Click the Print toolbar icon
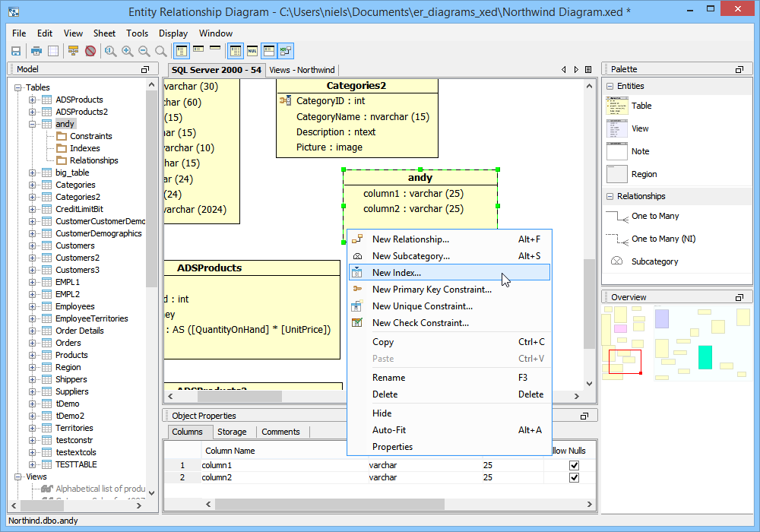Image resolution: width=760 pixels, height=532 pixels. tap(36, 51)
